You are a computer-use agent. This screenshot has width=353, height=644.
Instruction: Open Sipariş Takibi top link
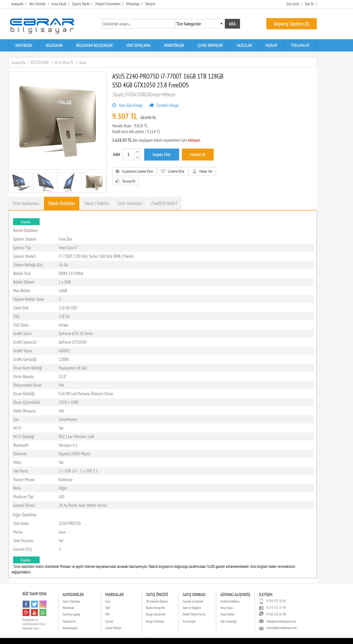[81, 4]
